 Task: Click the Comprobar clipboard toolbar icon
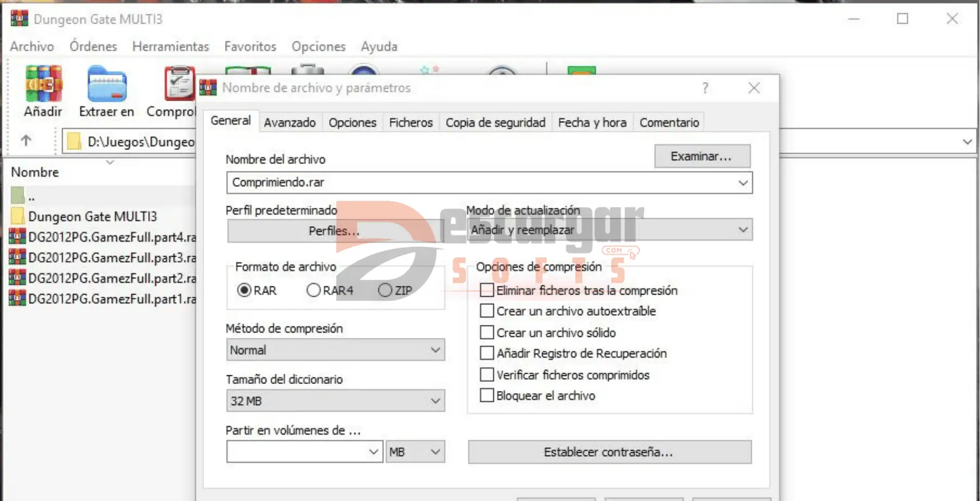pos(178,85)
